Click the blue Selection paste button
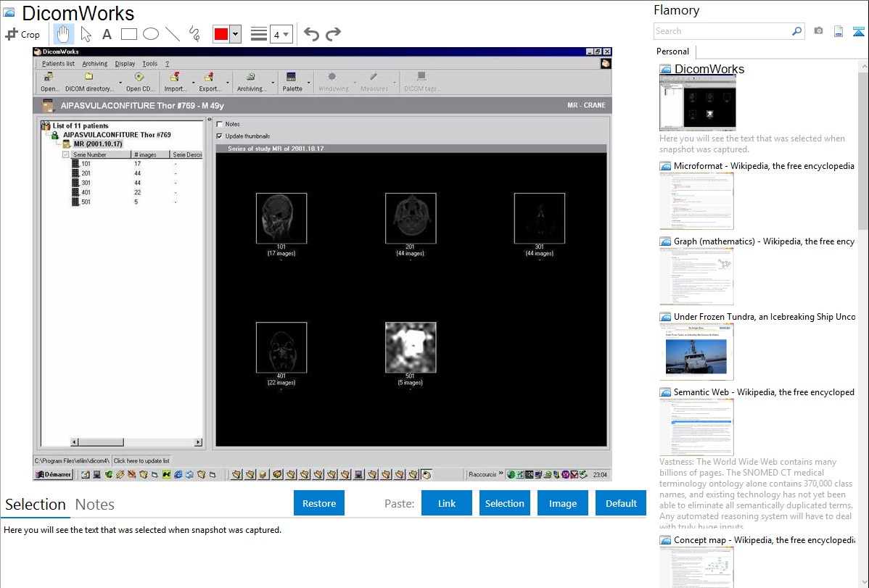Viewport: 869px width, 588px height. point(504,503)
